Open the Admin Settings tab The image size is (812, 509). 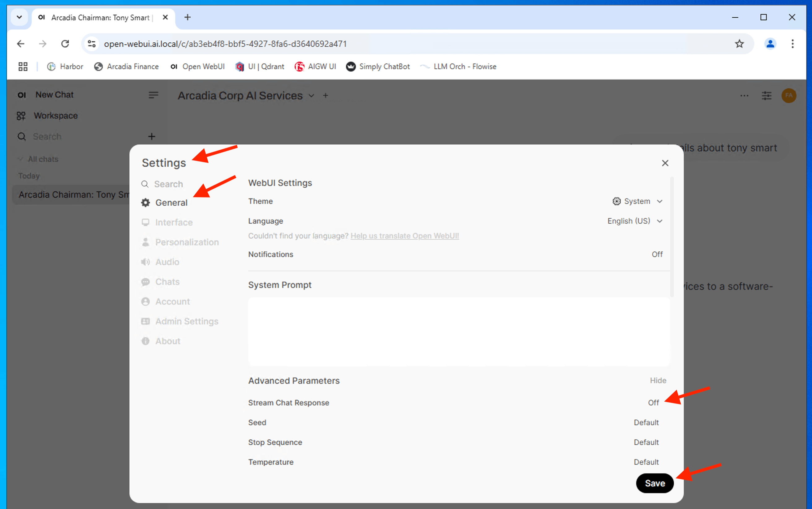coord(187,322)
